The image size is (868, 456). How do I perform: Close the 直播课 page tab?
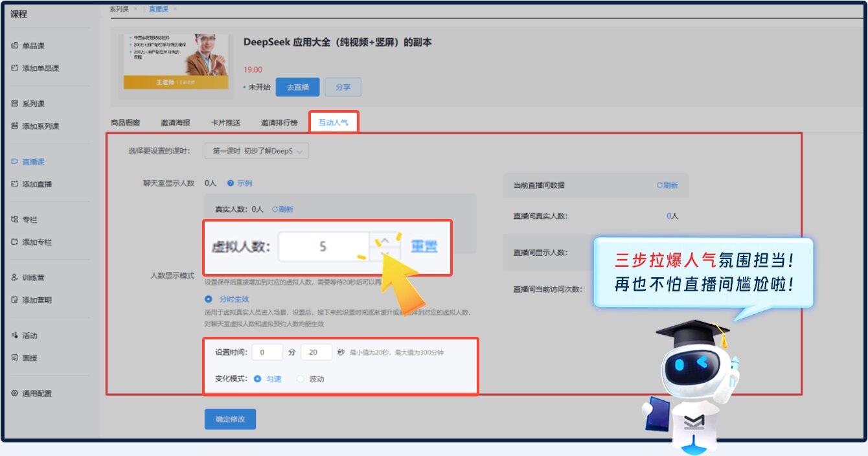click(x=175, y=8)
